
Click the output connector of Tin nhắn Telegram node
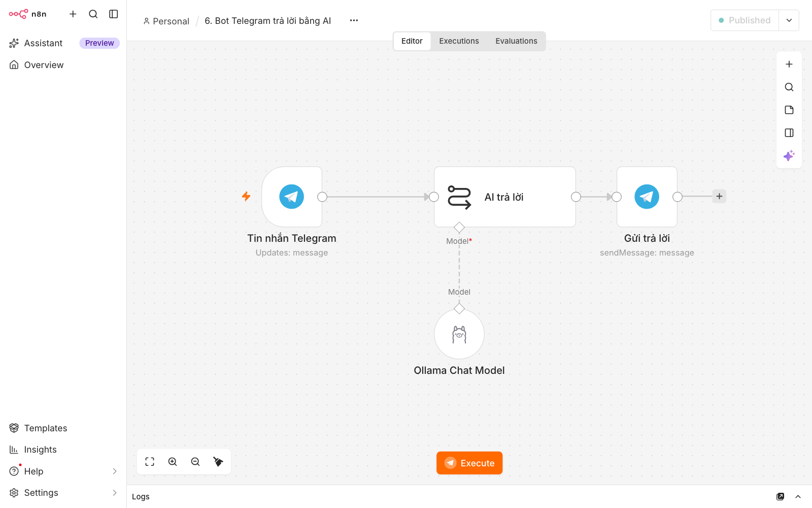322,197
